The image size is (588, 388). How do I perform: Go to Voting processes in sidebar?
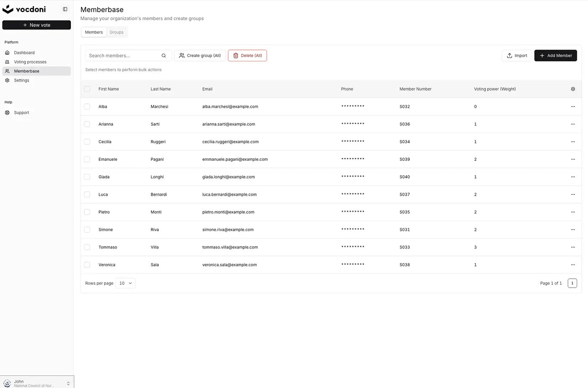(30, 62)
